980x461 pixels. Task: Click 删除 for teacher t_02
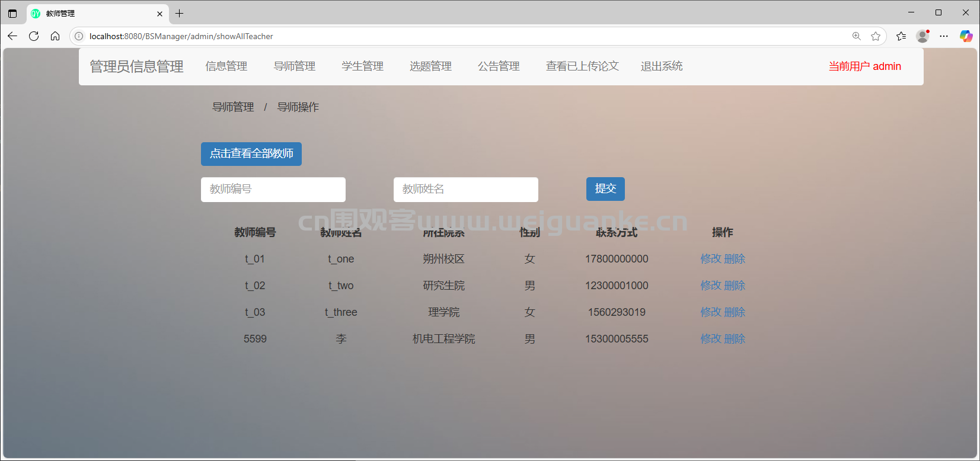tap(735, 286)
